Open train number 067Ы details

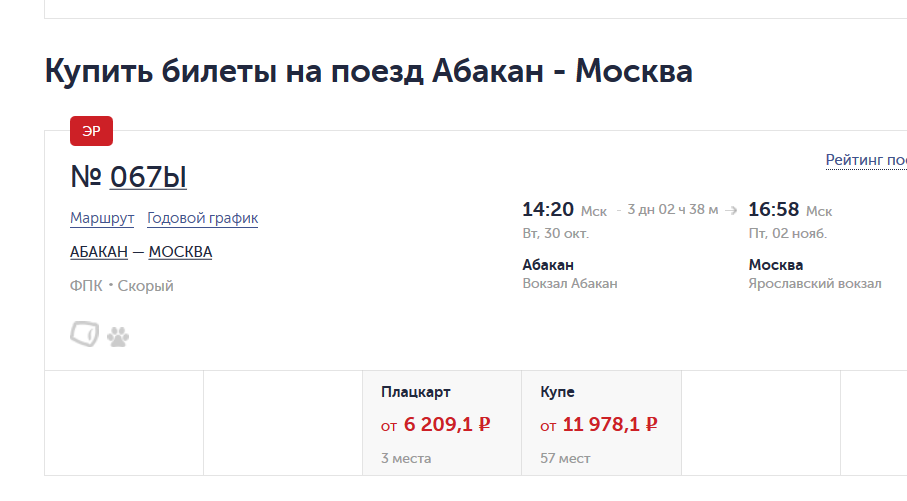tap(148, 177)
